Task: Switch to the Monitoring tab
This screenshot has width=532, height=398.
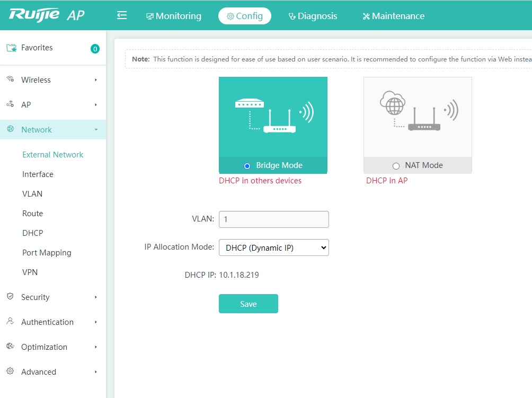Action: (x=174, y=16)
